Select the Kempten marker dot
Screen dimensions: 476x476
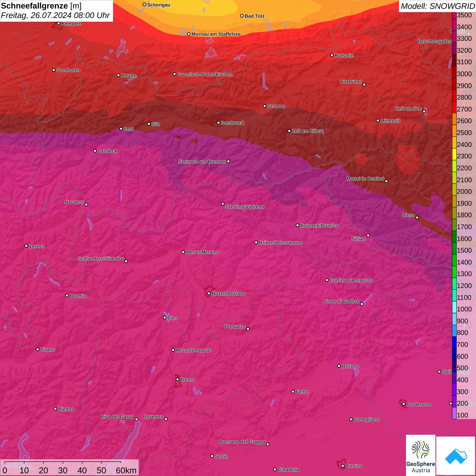click(59, 23)
